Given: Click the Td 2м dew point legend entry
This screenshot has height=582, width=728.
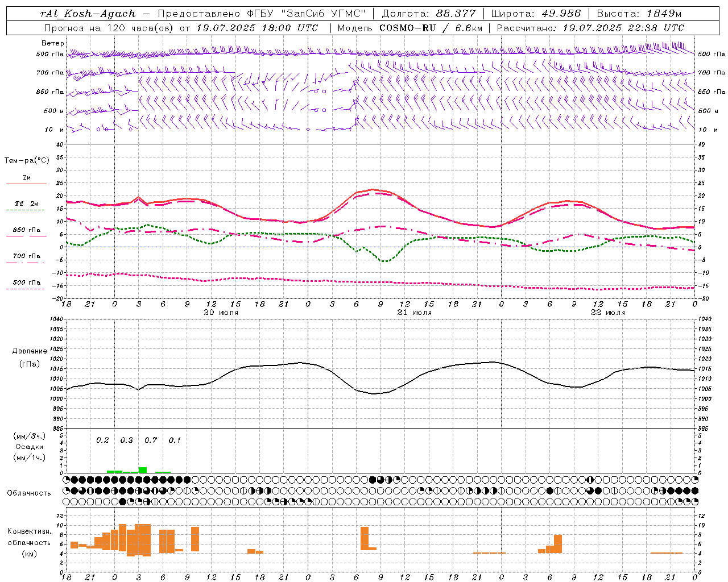Looking at the screenshot, I should click(27, 203).
